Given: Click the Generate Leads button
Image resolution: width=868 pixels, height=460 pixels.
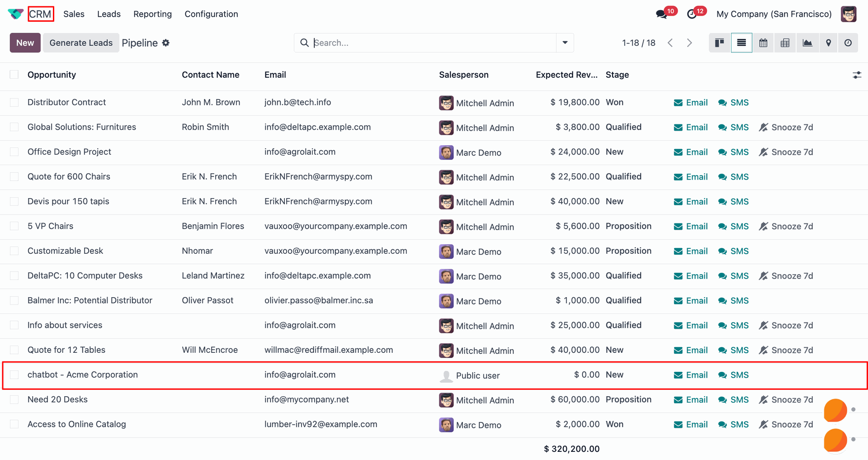Looking at the screenshot, I should (81, 43).
